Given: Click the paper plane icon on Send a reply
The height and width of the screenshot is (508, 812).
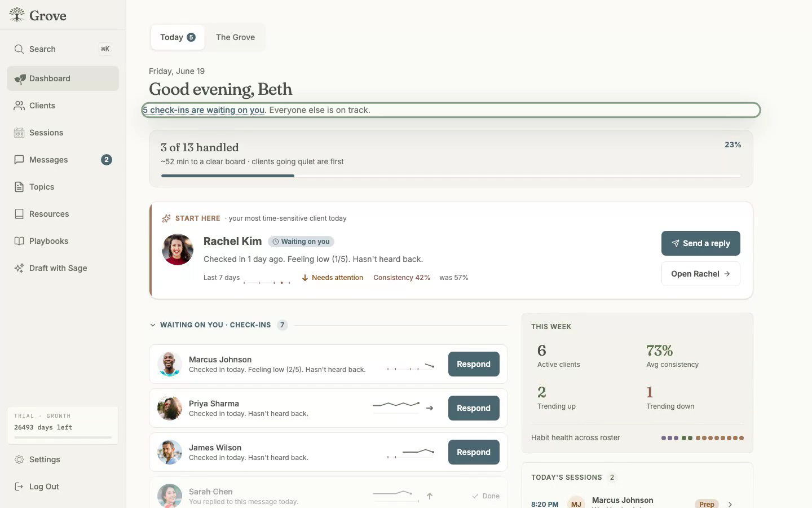Looking at the screenshot, I should coord(676,243).
